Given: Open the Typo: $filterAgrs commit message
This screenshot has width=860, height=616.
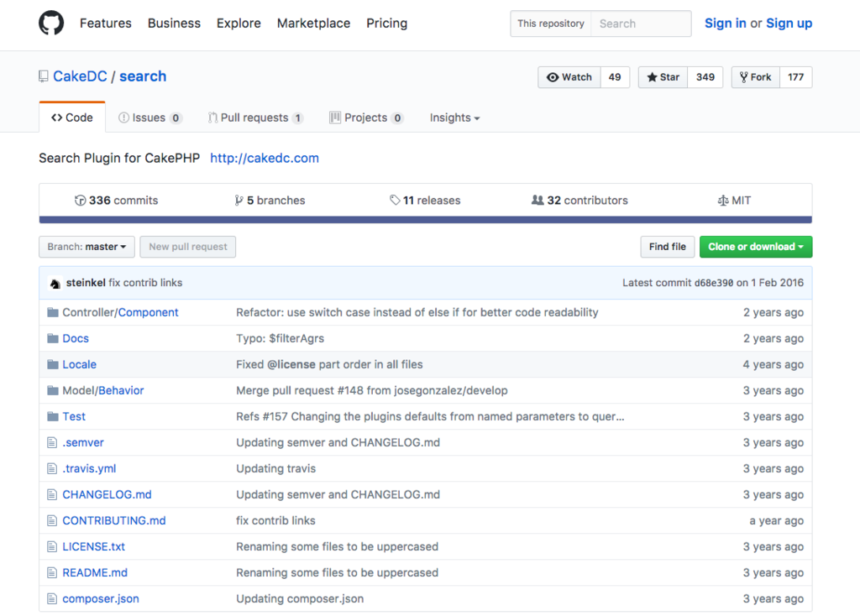Looking at the screenshot, I should [281, 338].
